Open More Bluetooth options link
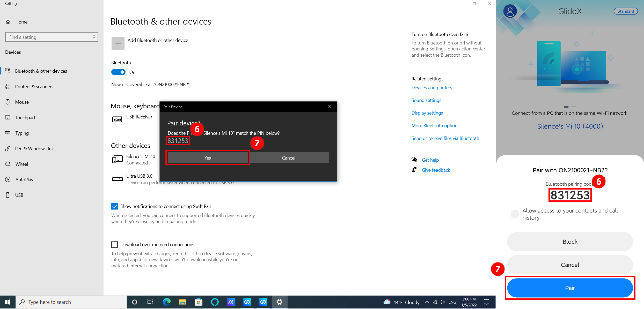 point(435,126)
